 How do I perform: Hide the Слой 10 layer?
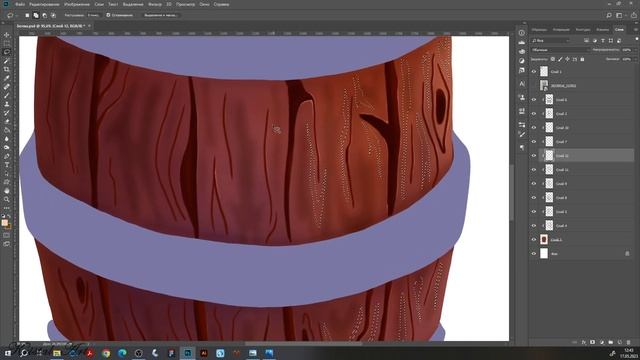click(534, 127)
